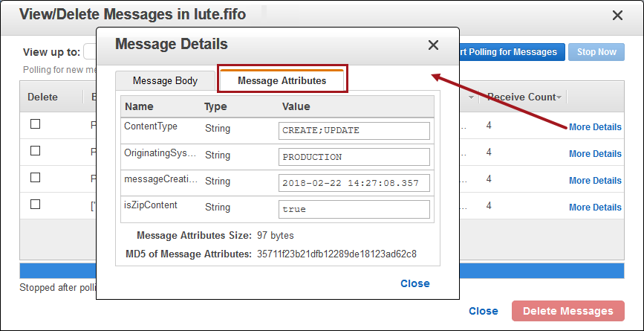This screenshot has width=644, height=331.
Task: Click the blue polling progress bar
Action: (59, 270)
